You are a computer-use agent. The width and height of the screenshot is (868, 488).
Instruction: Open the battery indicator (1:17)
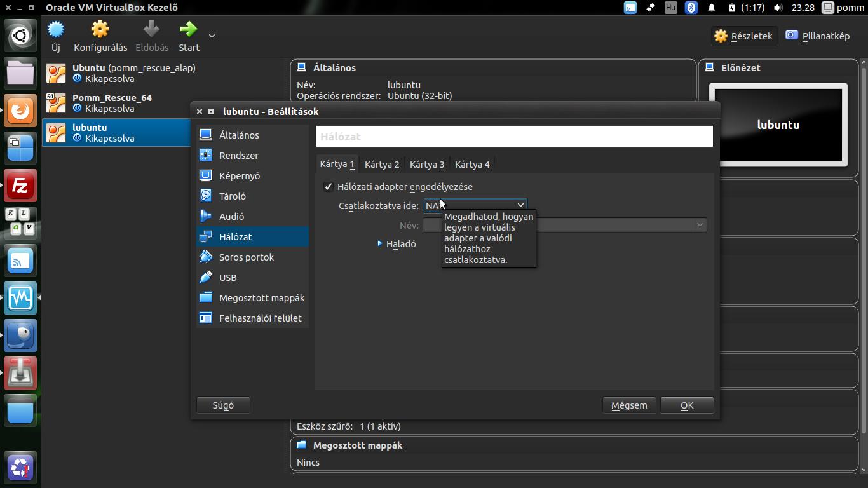(x=747, y=8)
